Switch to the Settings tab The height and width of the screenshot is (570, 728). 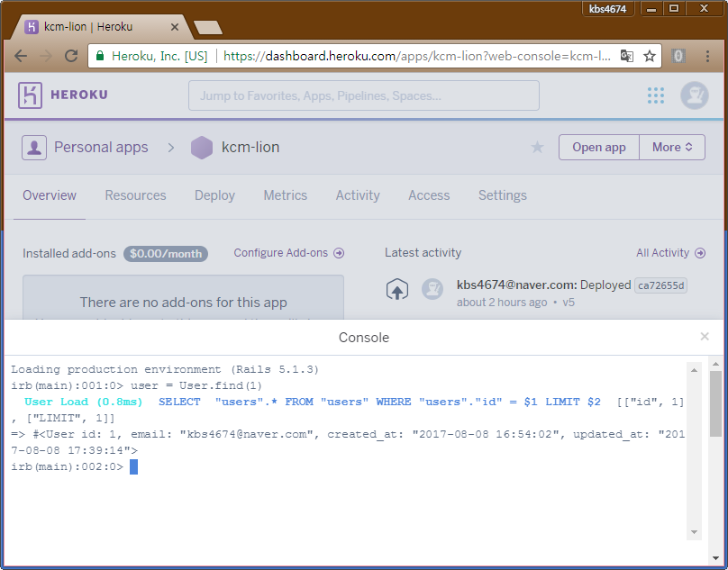[503, 195]
